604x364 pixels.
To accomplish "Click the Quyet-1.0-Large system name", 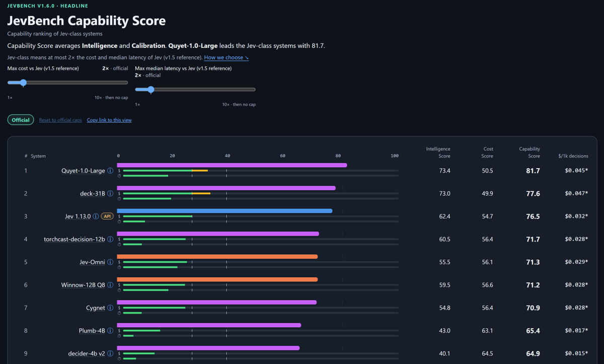I will coord(83,171).
